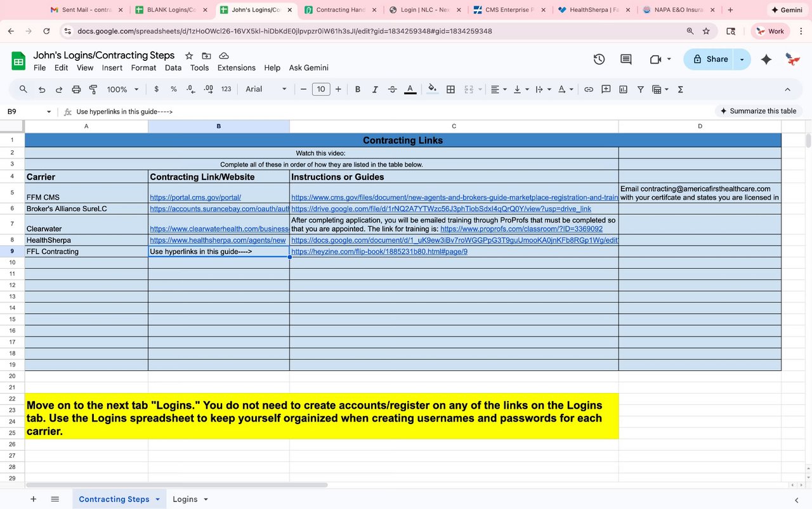812x509 pixels.
Task: Open Ask Gemini menu item
Action: pos(309,68)
